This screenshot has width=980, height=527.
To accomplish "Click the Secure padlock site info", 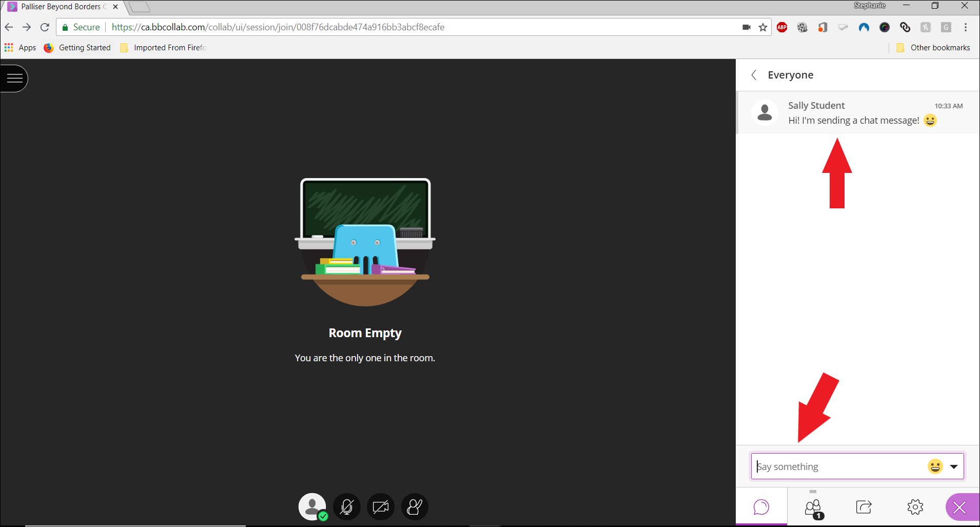I will pos(81,27).
